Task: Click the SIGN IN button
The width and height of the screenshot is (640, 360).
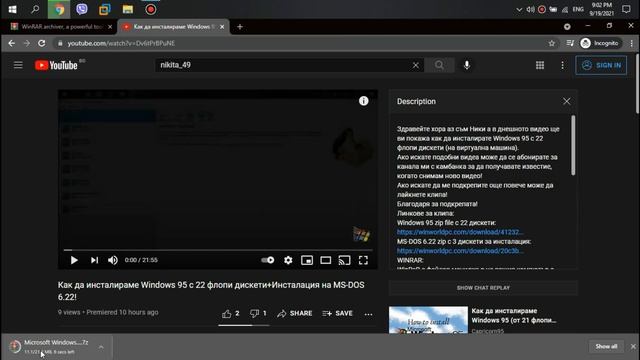Action: [x=601, y=65]
